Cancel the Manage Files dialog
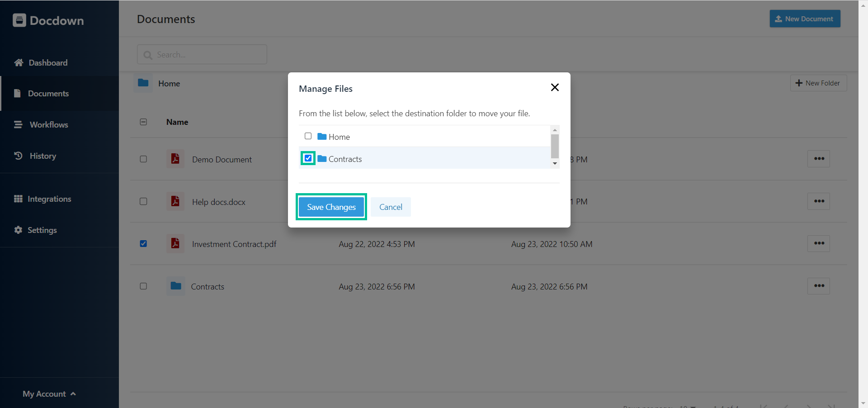 [x=390, y=207]
